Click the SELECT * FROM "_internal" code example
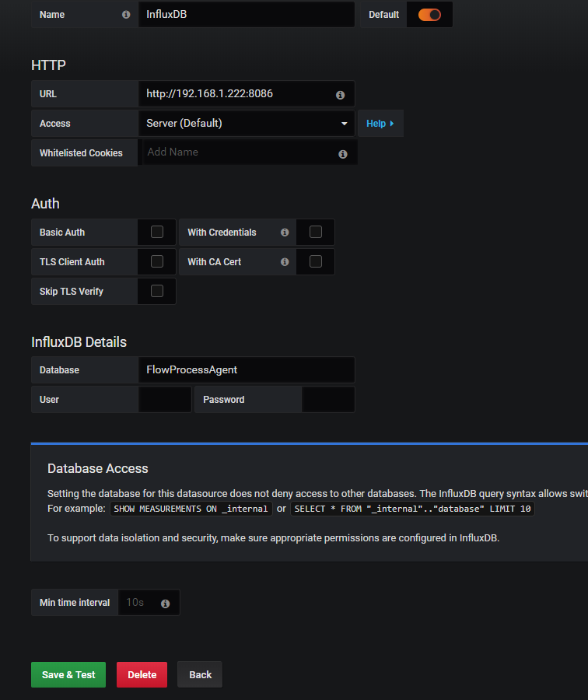The height and width of the screenshot is (700, 588). pos(412,509)
